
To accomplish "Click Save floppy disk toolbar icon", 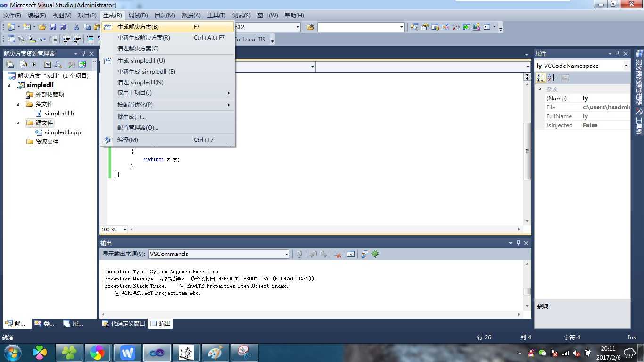I will (x=53, y=27).
